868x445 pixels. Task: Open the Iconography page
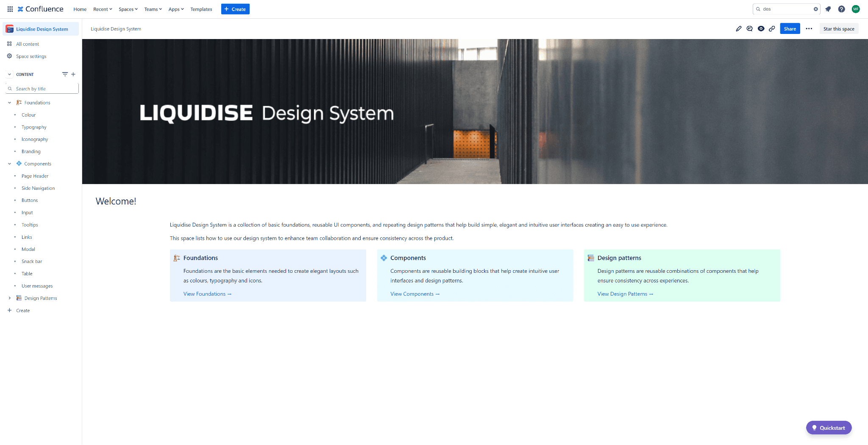35,140
